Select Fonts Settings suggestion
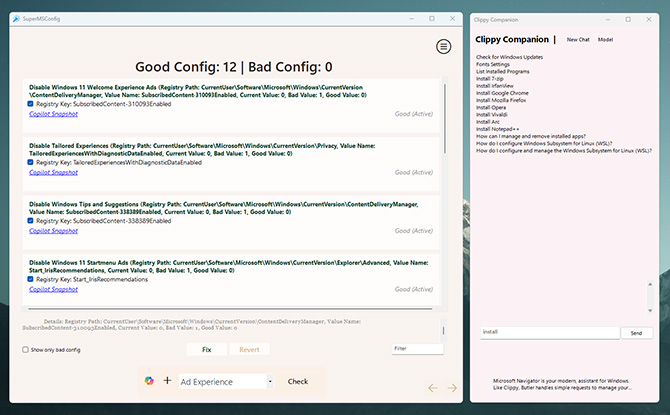Image resolution: width=670 pixels, height=415 pixels. pyautogui.click(x=493, y=65)
